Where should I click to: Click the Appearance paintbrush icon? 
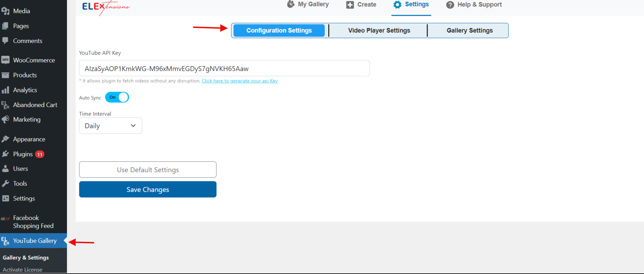[5, 139]
